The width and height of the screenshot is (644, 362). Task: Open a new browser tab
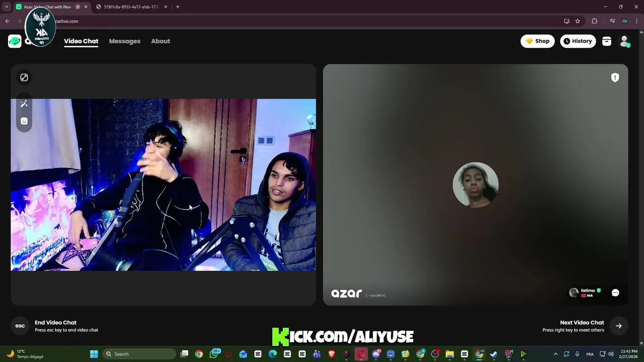[178, 7]
